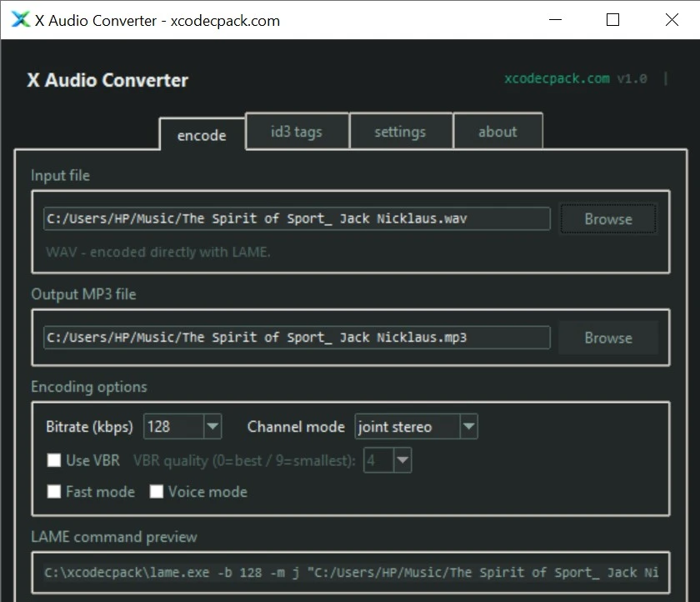
Task: Click the input file path field
Action: pyautogui.click(x=297, y=219)
